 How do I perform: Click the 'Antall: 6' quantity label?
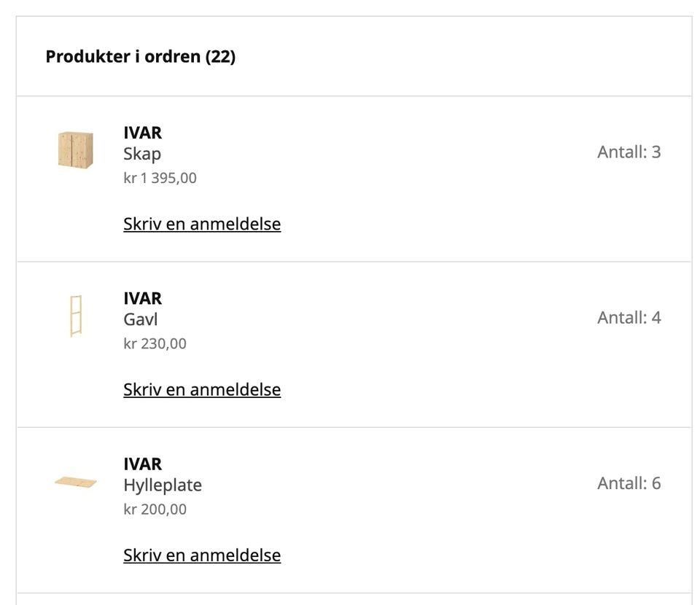click(629, 483)
